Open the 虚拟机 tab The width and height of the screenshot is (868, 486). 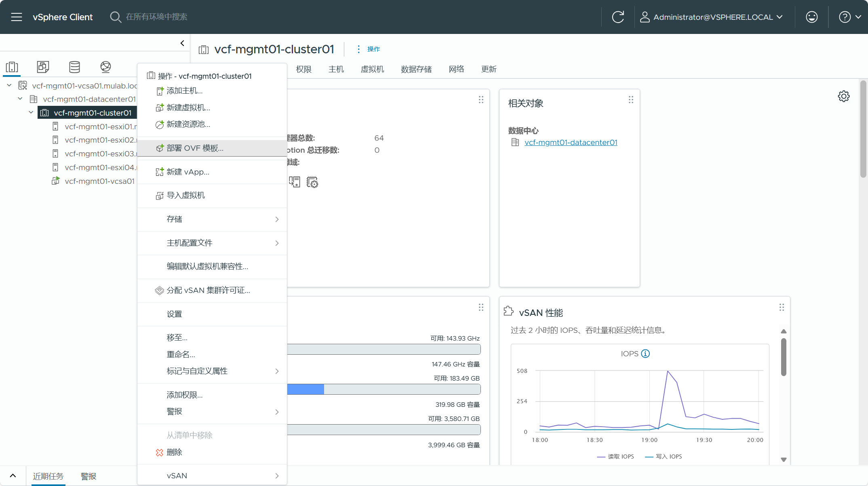click(x=372, y=69)
